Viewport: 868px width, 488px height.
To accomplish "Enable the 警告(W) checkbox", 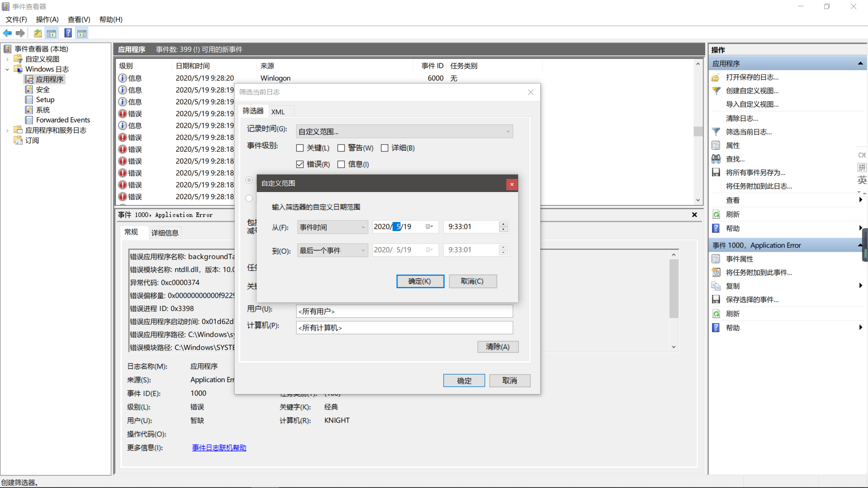I will click(x=341, y=148).
